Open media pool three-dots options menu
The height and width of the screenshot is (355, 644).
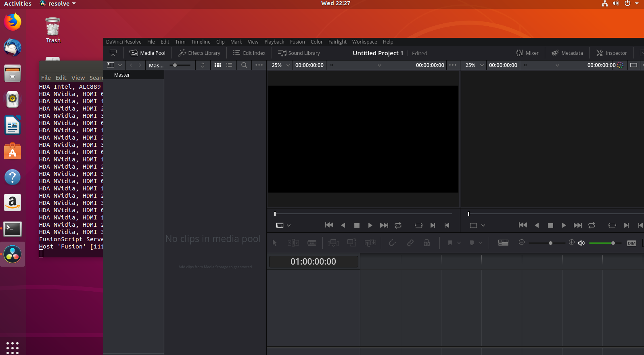pyautogui.click(x=259, y=65)
